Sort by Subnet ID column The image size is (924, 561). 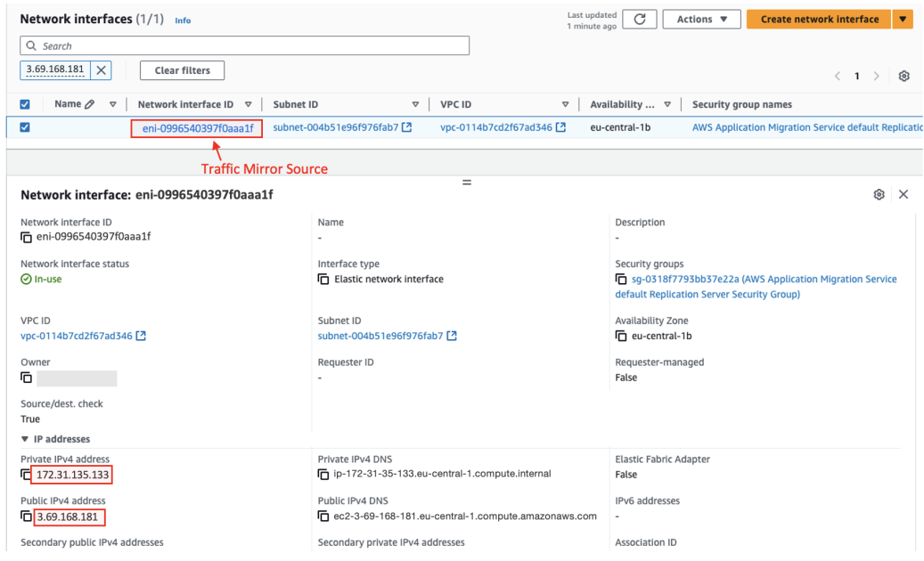tap(415, 104)
